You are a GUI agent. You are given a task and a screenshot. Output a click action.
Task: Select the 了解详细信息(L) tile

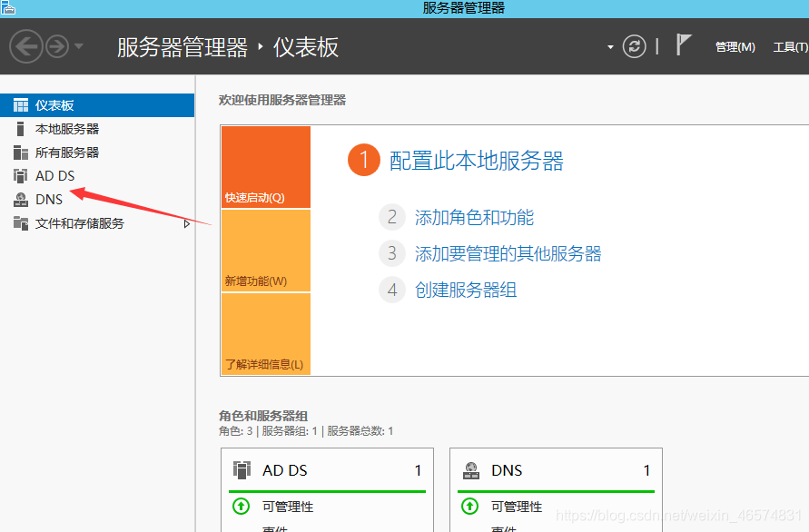(266, 334)
